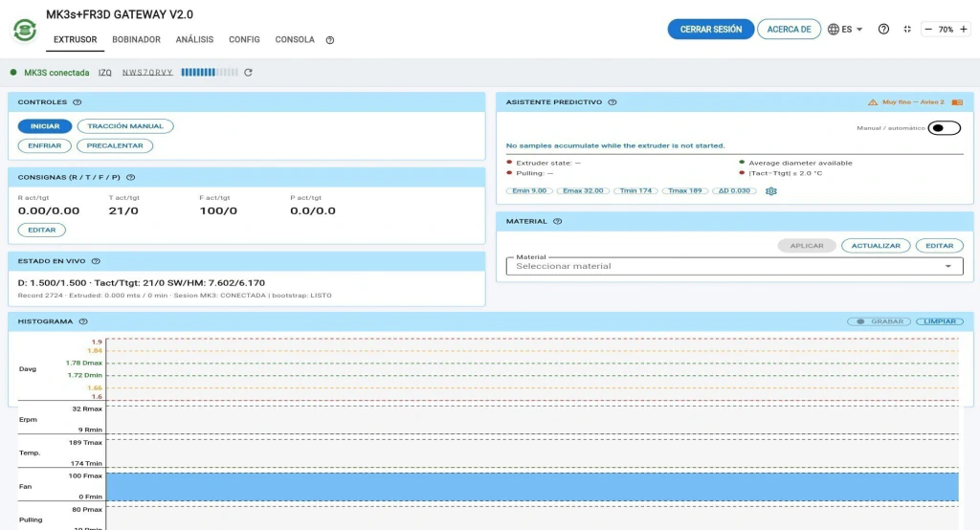Open help for the MATERIAL panel
Image resolution: width=980 pixels, height=530 pixels.
tap(558, 221)
